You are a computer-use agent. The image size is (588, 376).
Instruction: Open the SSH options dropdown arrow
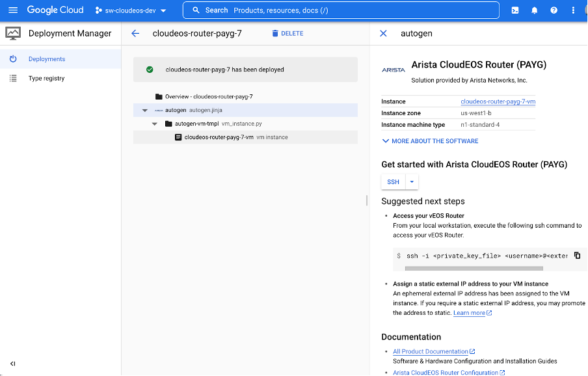412,181
